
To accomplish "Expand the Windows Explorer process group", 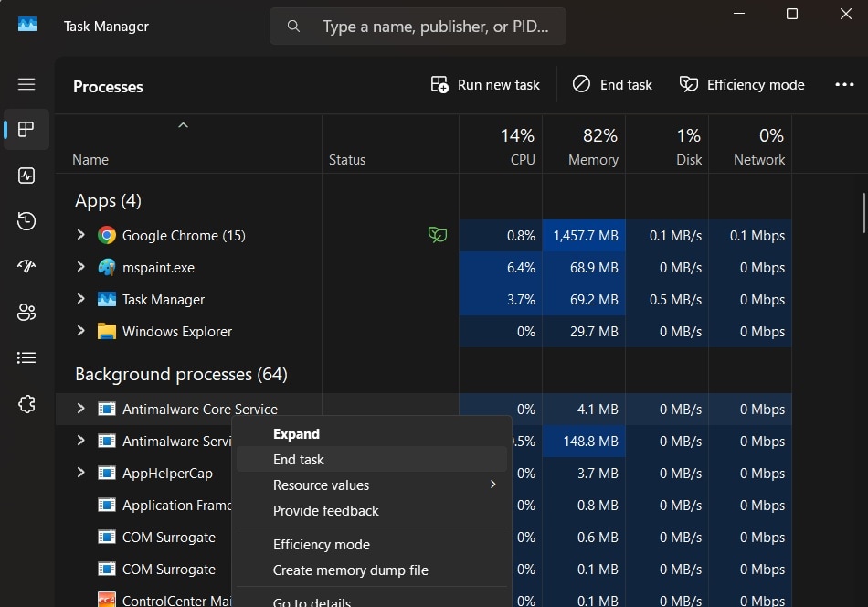I will [x=80, y=331].
